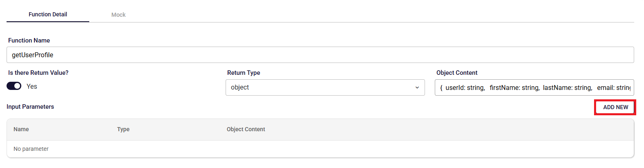Screen dimensions: 644x168
Task: Click the word object inside Return Type
Action: click(240, 87)
